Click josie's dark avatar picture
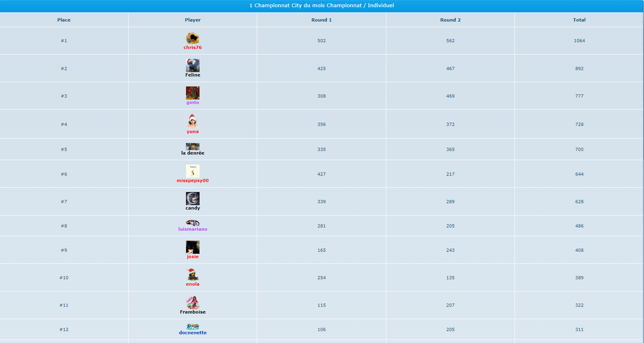Screen dimensions: 644x343 (x=192, y=247)
